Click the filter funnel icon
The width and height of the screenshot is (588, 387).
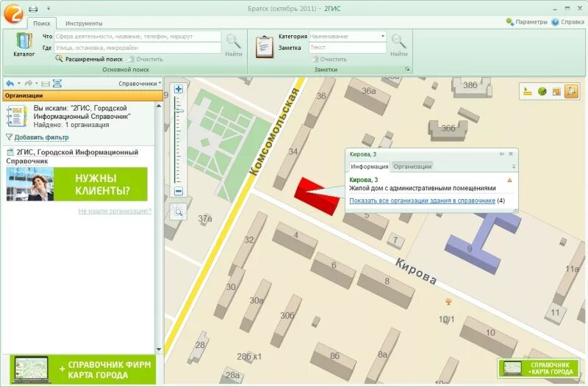point(9,137)
